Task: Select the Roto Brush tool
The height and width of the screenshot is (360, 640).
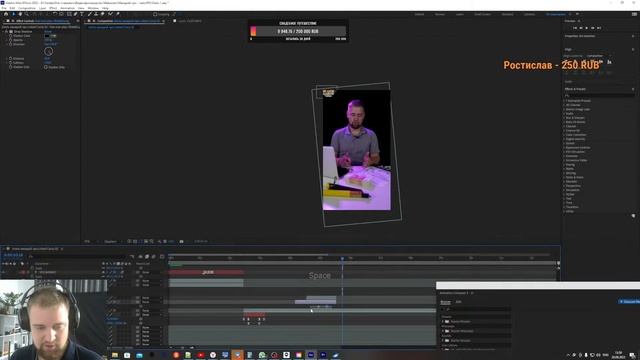Action: pos(110,14)
